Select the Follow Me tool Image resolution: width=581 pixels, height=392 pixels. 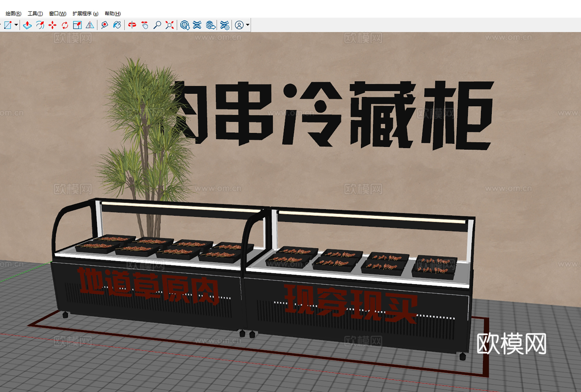tap(40, 25)
